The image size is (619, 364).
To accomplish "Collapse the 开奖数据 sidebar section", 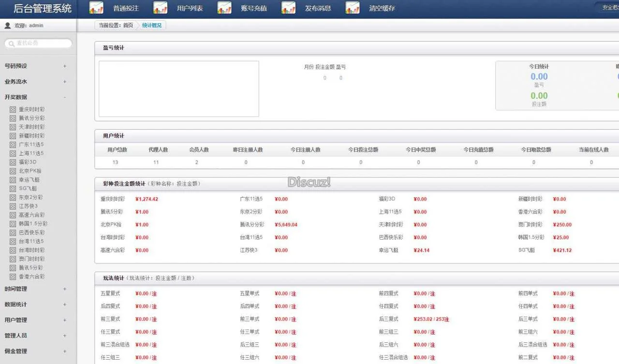I will pyautogui.click(x=65, y=97).
